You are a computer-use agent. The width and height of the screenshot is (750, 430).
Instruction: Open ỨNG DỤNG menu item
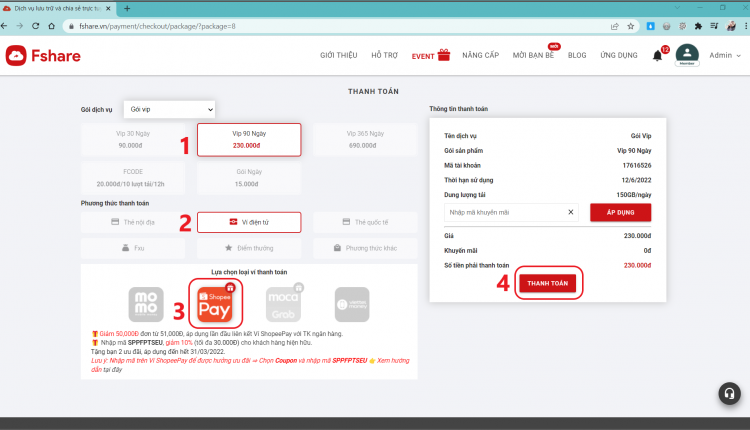(x=619, y=55)
